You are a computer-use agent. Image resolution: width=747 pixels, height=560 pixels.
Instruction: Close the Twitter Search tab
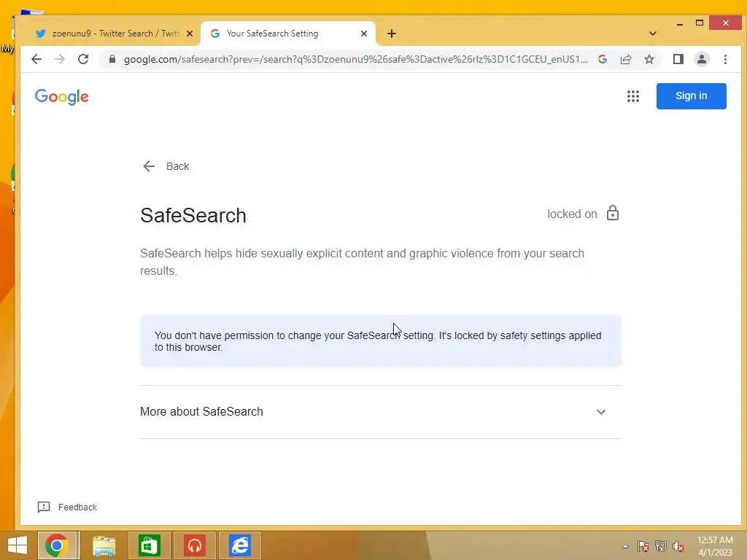(189, 34)
